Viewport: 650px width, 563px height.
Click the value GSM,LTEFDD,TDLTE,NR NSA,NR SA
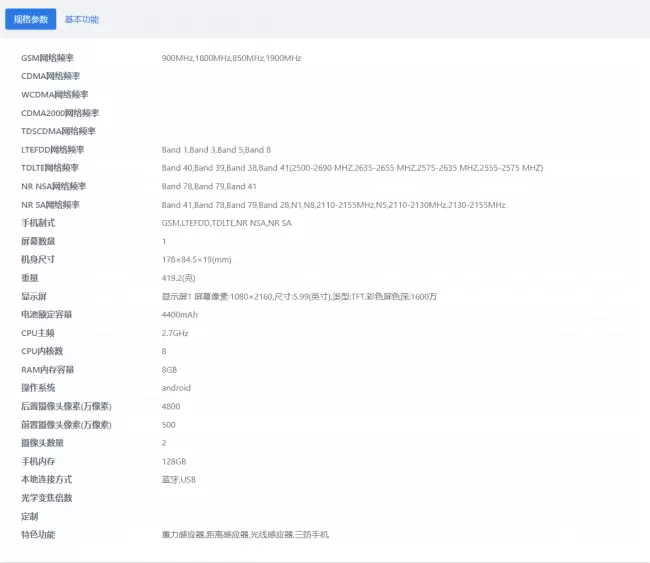coord(227,223)
